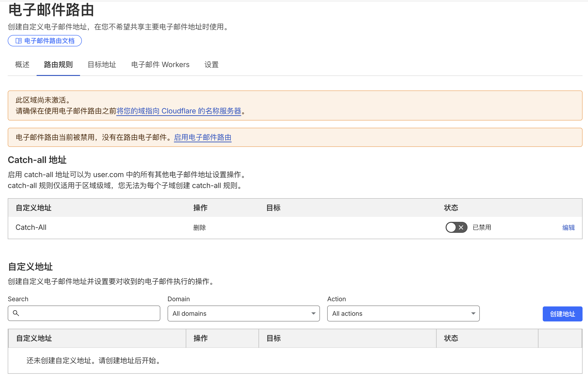Click the search magnifying glass icon

coord(16,313)
